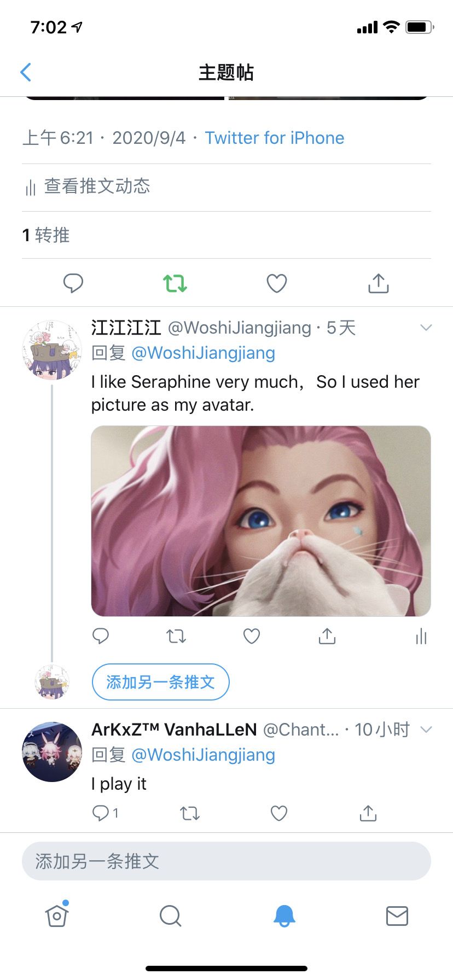This screenshot has height=980, width=453.
Task: Open the Seraphine cat image
Action: coord(261,521)
